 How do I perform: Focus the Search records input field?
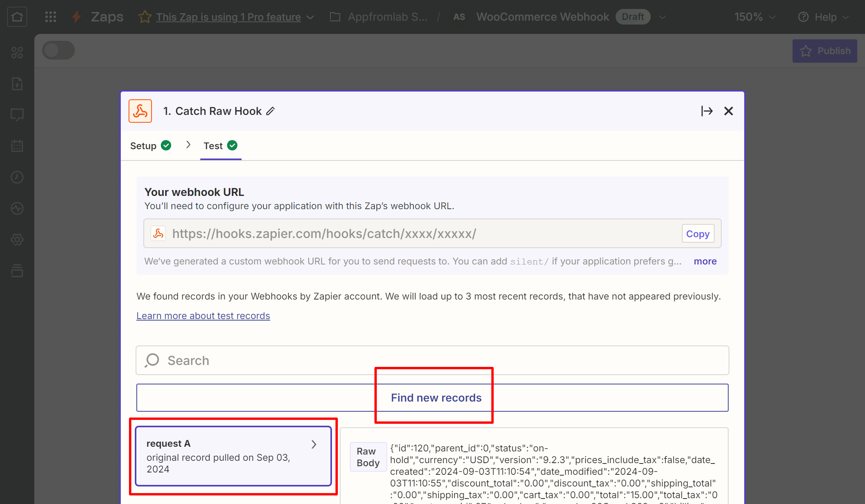pos(432,360)
